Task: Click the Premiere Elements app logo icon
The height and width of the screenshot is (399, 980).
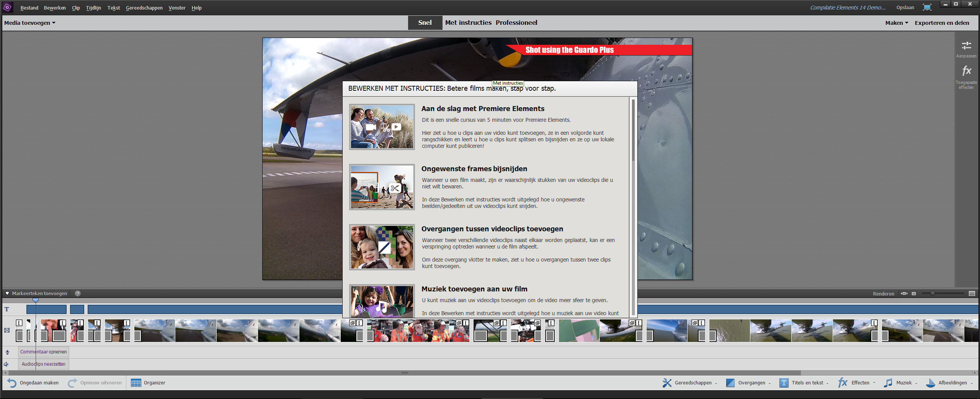Action: pos(7,7)
